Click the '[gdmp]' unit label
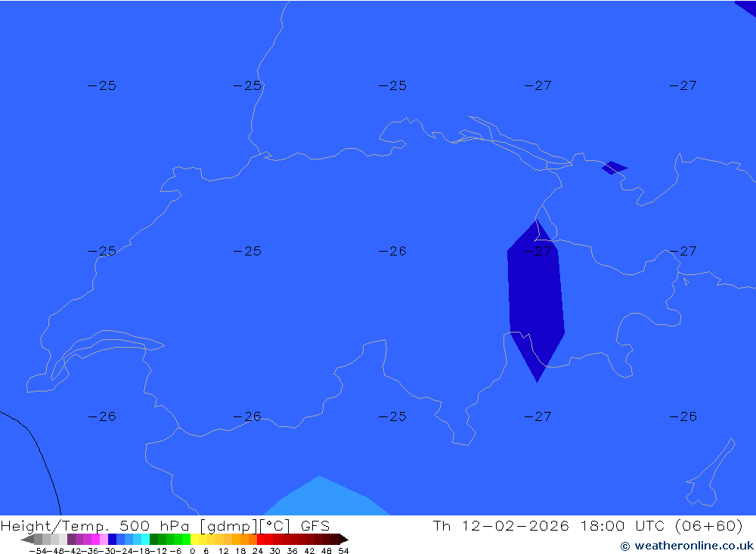The height and width of the screenshot is (554, 756). (228, 525)
